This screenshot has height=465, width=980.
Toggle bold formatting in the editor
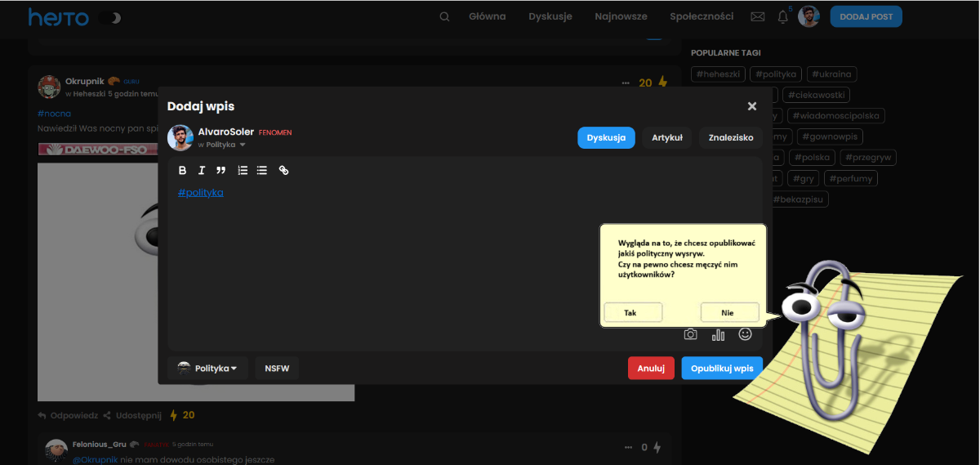182,170
